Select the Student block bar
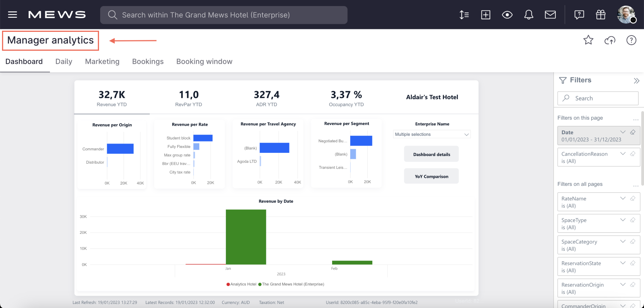644x308 pixels. click(x=203, y=138)
